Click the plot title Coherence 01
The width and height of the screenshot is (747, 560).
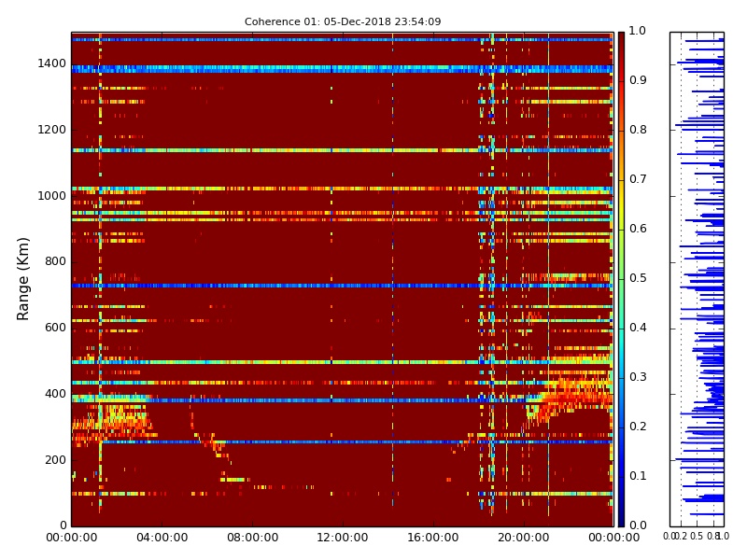343,21
